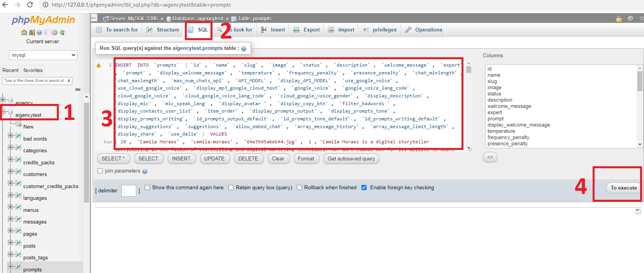The image size is (644, 273).
Task: Click the delimiter input field
Action: (128, 191)
